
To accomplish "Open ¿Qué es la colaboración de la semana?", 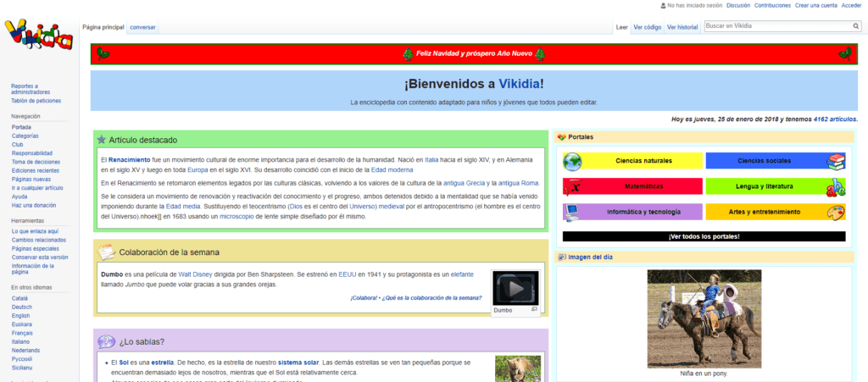I will pos(431,297).
